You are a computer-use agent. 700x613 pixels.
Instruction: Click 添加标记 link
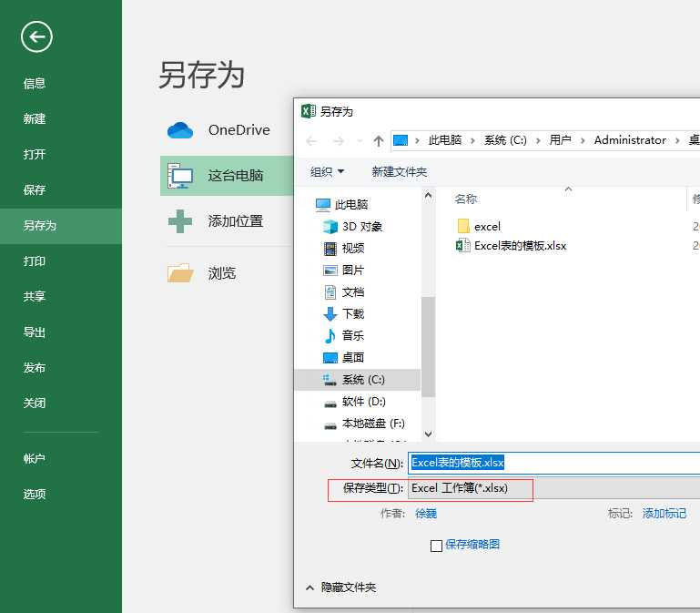pos(664,514)
